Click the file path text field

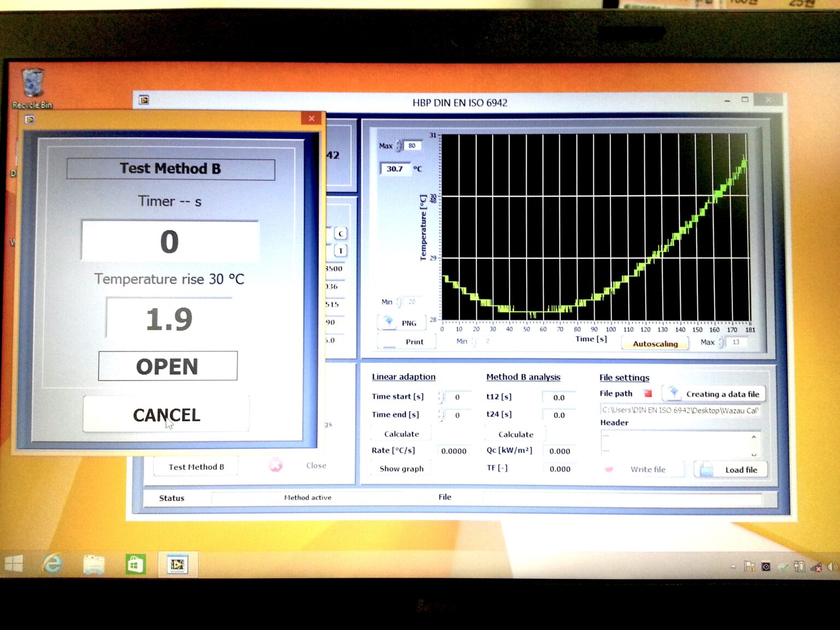[680, 410]
